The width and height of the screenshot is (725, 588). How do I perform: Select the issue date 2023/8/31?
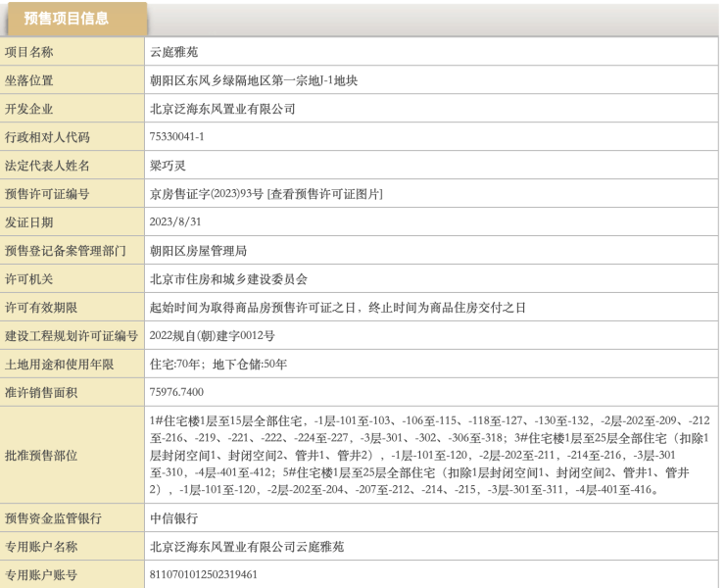174,222
